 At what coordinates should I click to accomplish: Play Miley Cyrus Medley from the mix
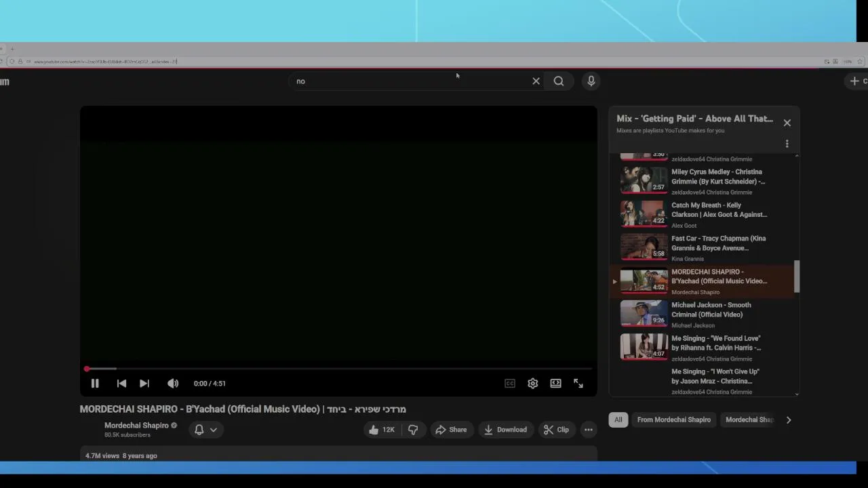[718, 177]
